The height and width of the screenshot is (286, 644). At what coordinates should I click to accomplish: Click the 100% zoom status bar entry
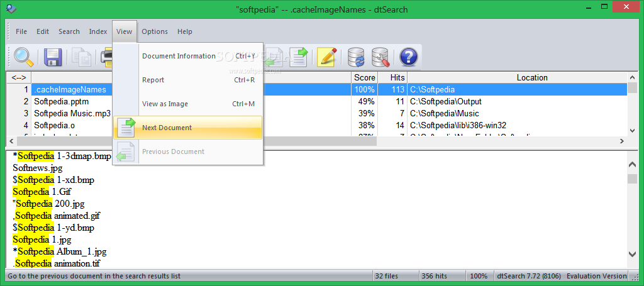(479, 276)
